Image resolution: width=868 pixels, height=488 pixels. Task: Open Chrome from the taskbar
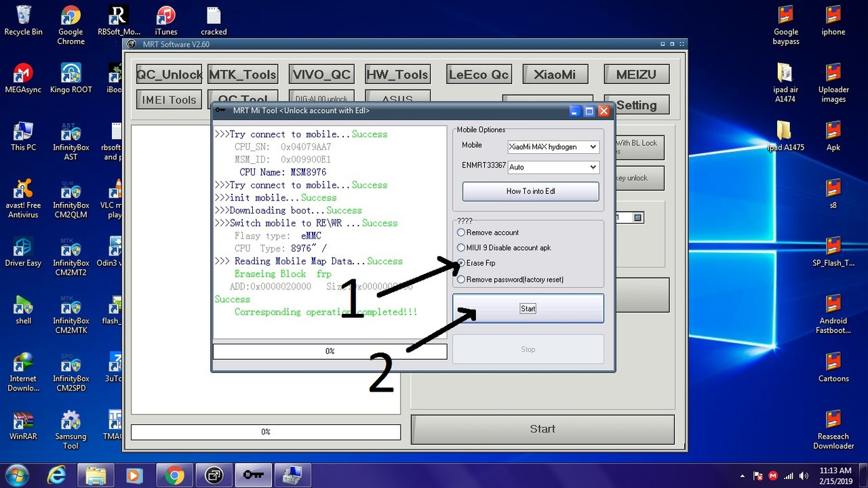tap(174, 475)
